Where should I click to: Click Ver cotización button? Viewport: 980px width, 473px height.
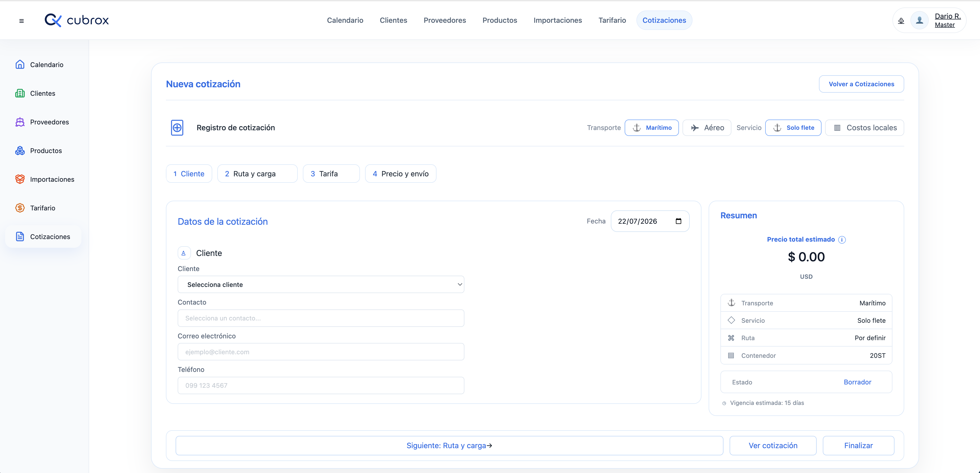773,445
